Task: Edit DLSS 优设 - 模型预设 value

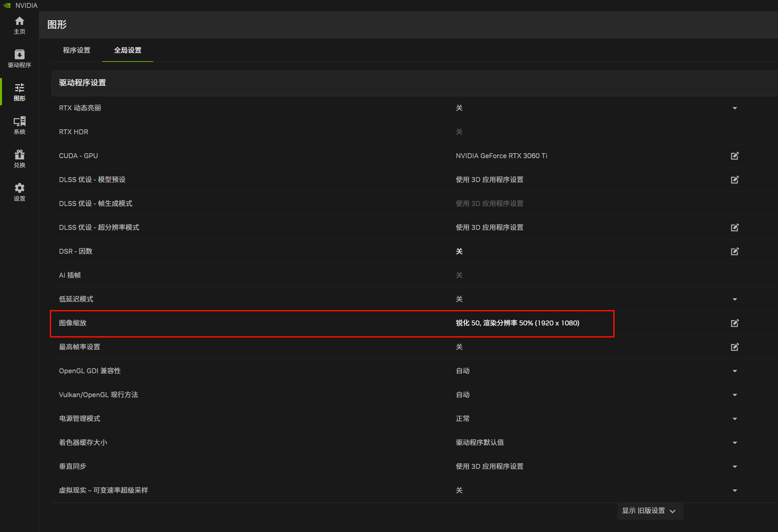Action: [734, 180]
